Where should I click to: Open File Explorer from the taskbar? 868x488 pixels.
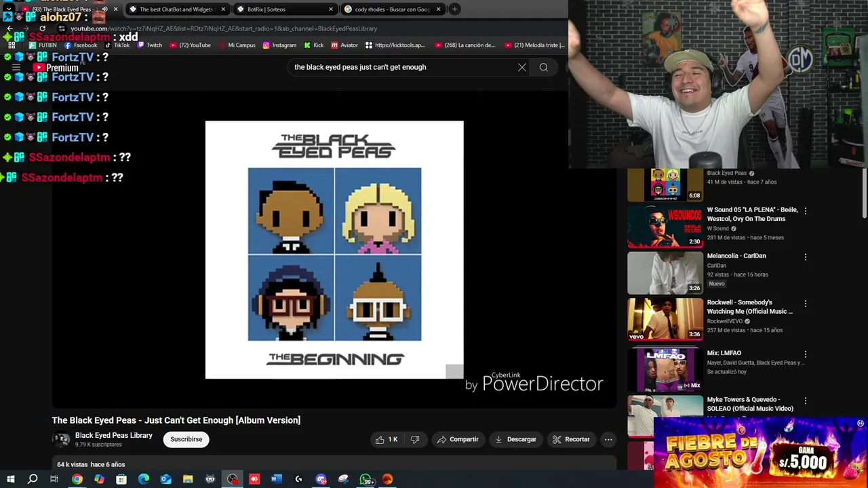[x=188, y=479]
